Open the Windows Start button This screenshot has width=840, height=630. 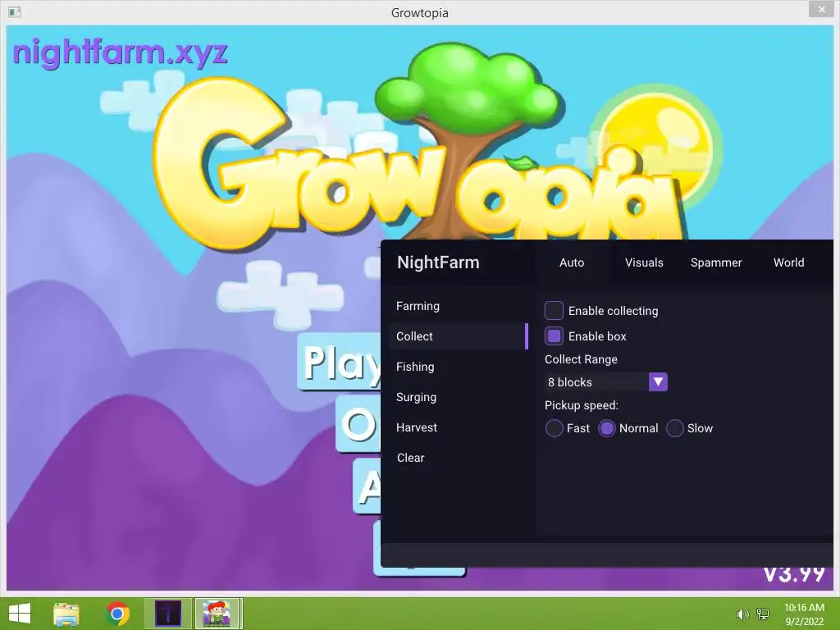tap(20, 614)
